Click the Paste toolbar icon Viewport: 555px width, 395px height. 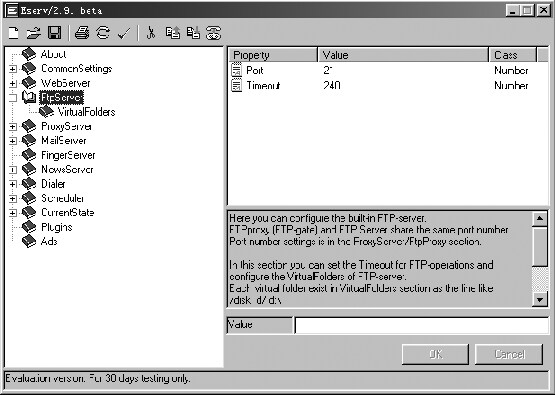click(193, 33)
